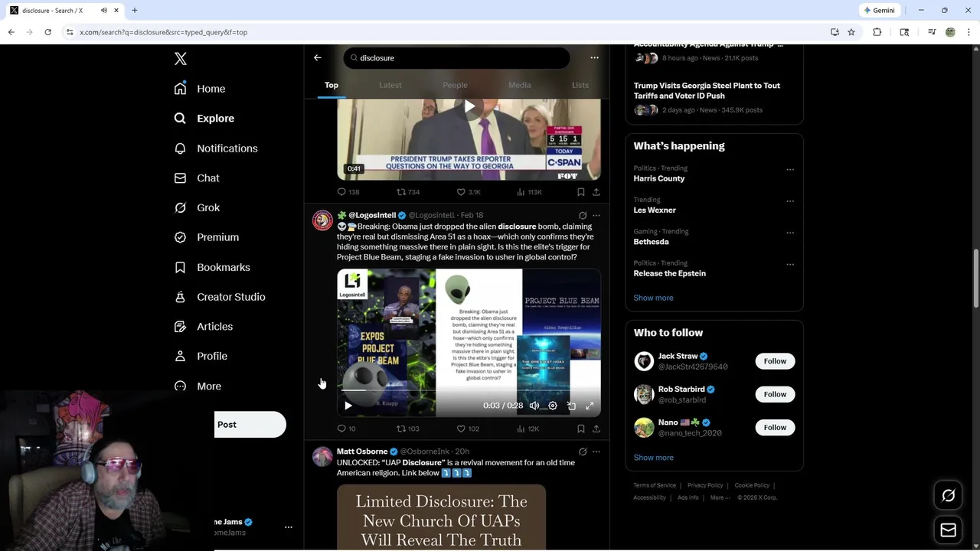Reply to LogosIntell post with 10 replies
This screenshot has height=551, width=980.
(347, 429)
